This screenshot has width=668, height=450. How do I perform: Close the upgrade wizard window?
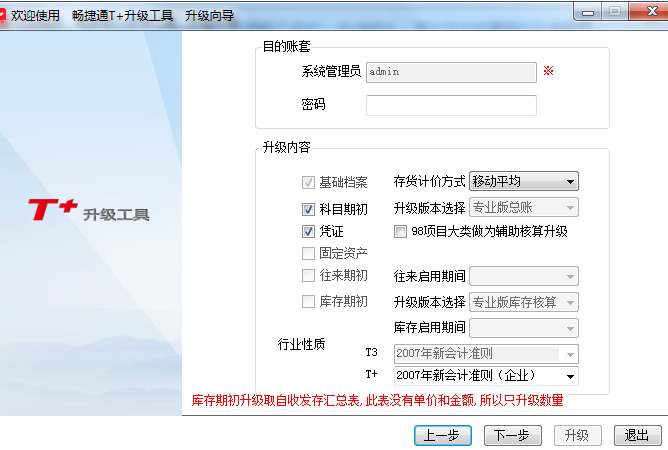648,12
